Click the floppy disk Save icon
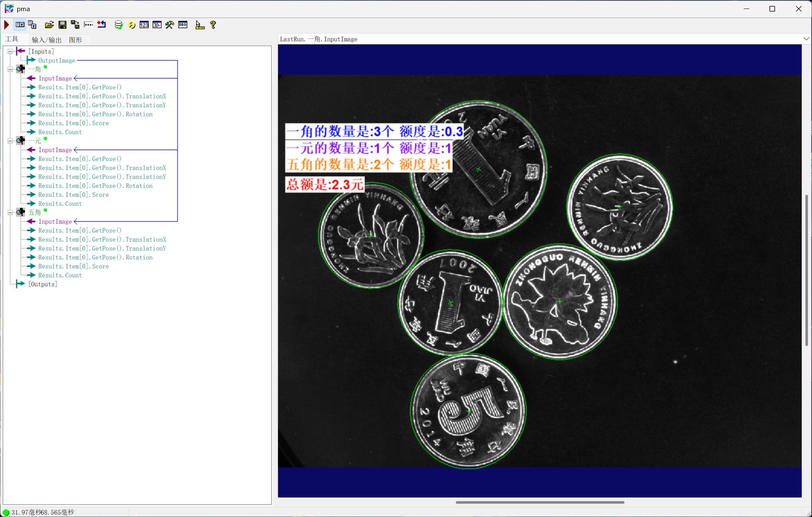The height and width of the screenshot is (517, 812). 62,25
